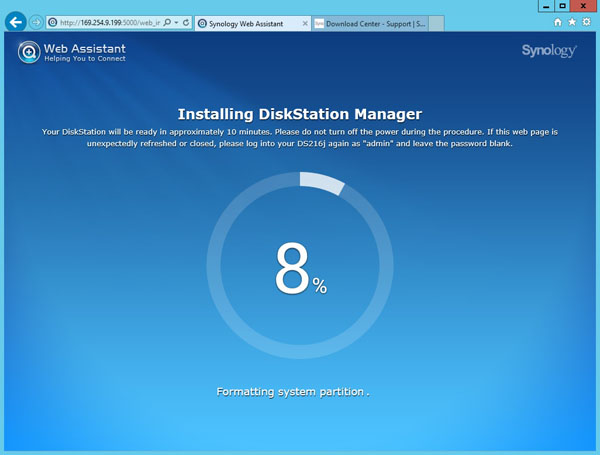Go back using the browser back arrow

16,22
